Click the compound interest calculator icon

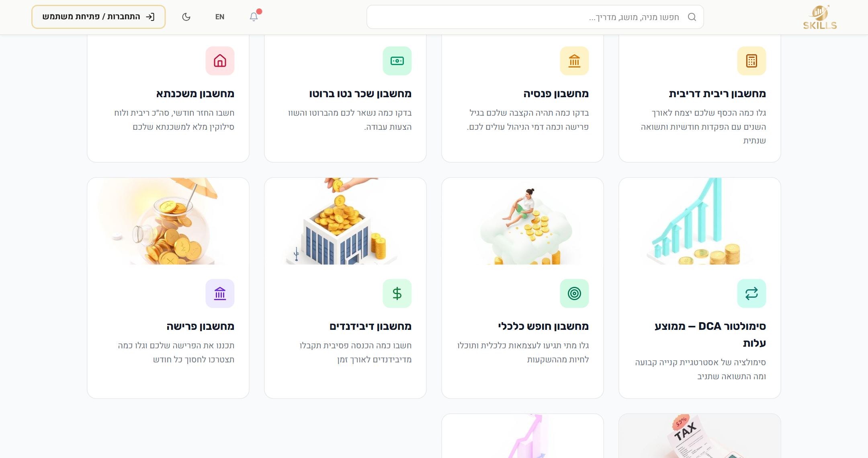pos(751,61)
